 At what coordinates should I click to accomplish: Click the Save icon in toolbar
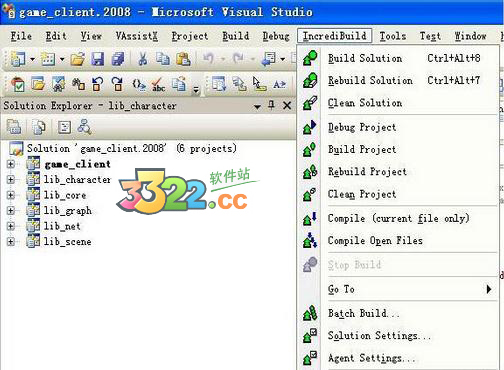97,59
